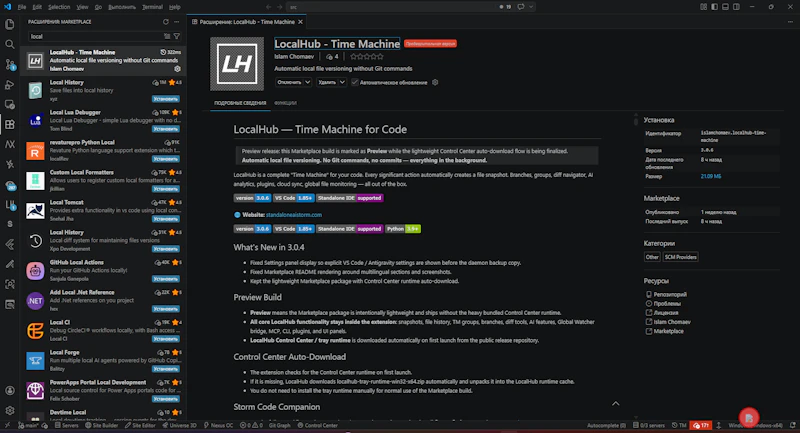This screenshot has width=800, height=433.
Task: Select the Other category tag
Action: (652, 257)
